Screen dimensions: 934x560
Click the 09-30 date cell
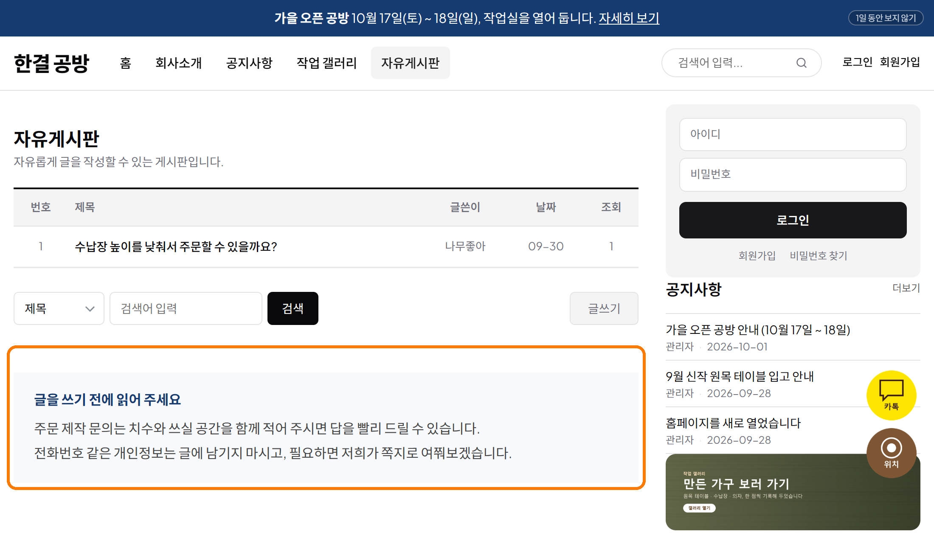(x=546, y=246)
